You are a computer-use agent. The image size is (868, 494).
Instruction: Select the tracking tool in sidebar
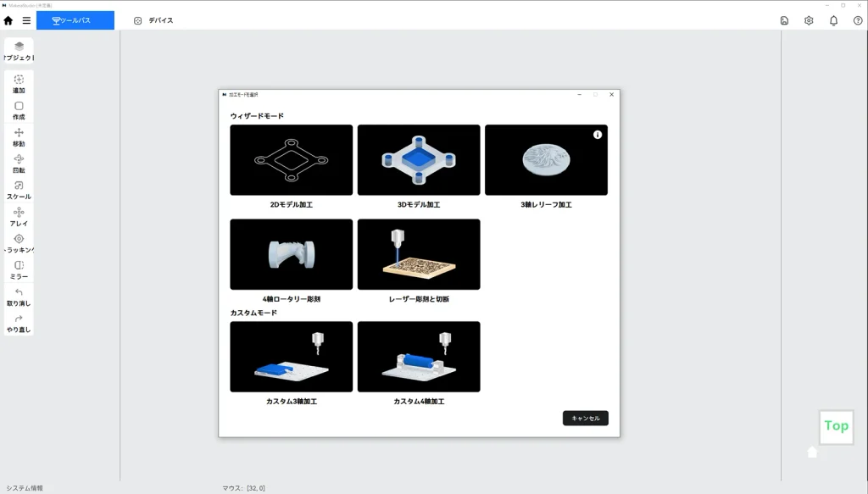pos(19,243)
